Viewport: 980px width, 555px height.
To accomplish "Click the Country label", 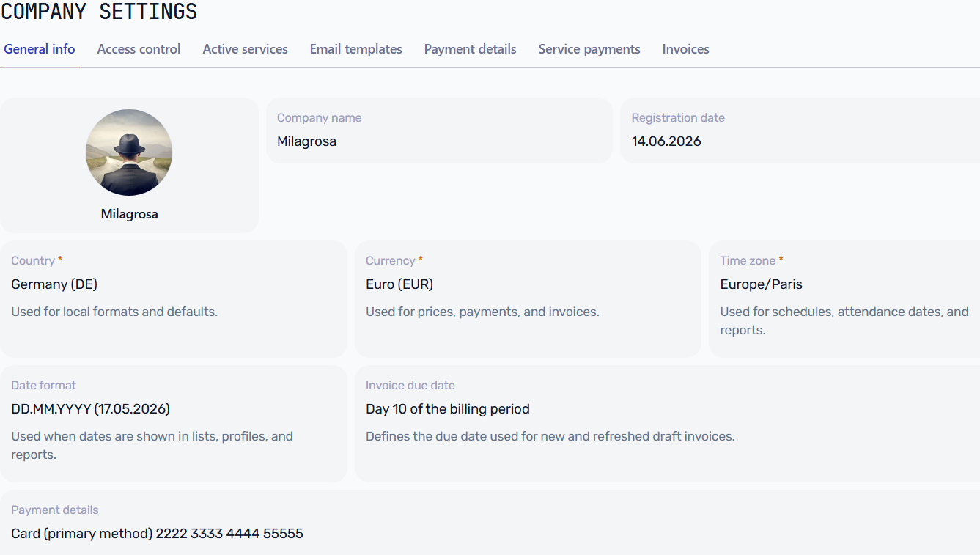I will tap(33, 261).
